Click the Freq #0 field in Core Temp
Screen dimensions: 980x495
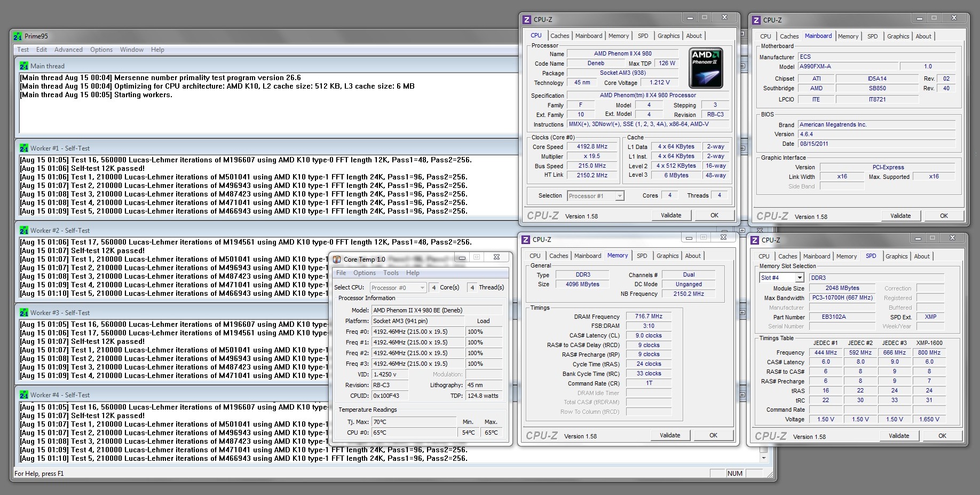click(x=417, y=332)
